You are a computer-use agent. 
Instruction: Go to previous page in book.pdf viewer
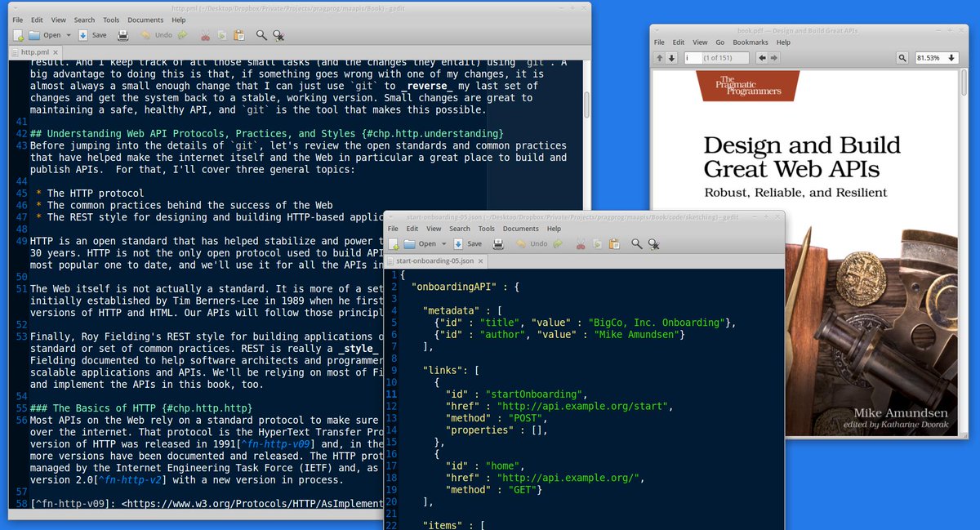point(659,58)
